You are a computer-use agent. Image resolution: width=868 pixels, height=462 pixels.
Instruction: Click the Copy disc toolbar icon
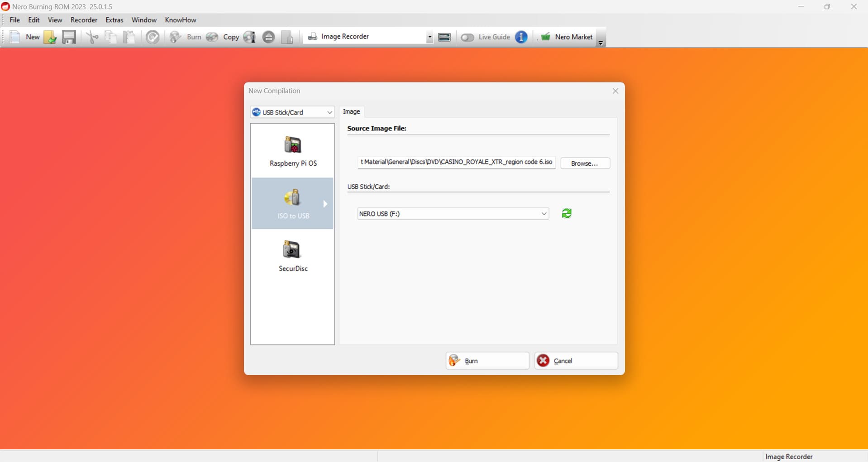(x=212, y=37)
